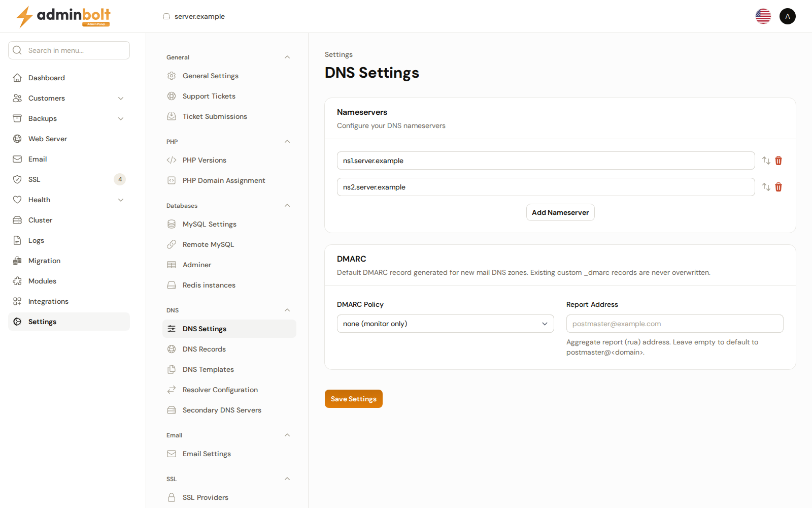Open DNS Templates

point(229,369)
